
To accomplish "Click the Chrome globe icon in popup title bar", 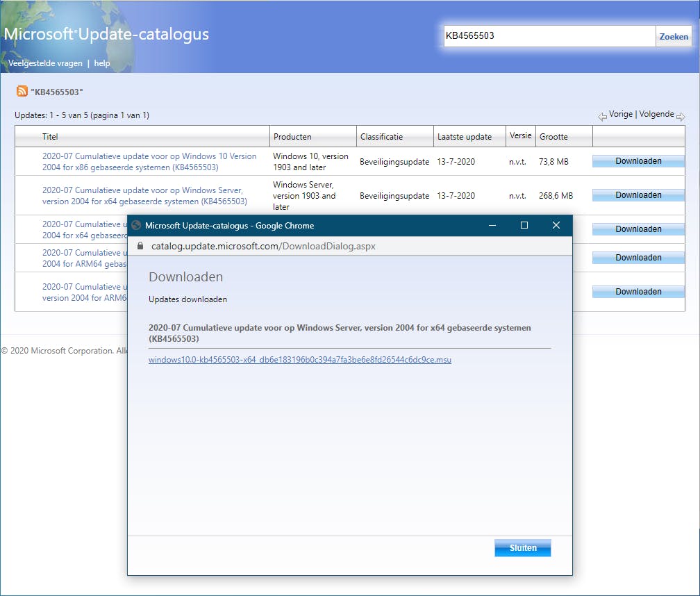I will point(136,226).
